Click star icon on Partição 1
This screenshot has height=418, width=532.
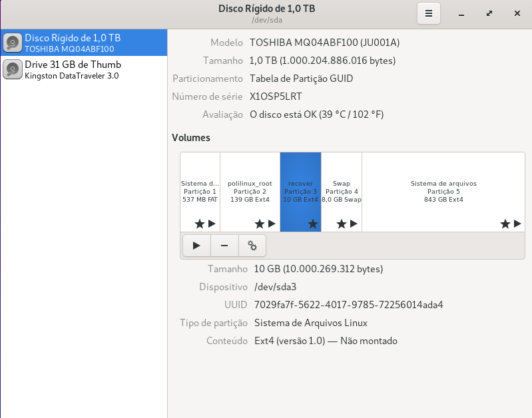pos(200,224)
